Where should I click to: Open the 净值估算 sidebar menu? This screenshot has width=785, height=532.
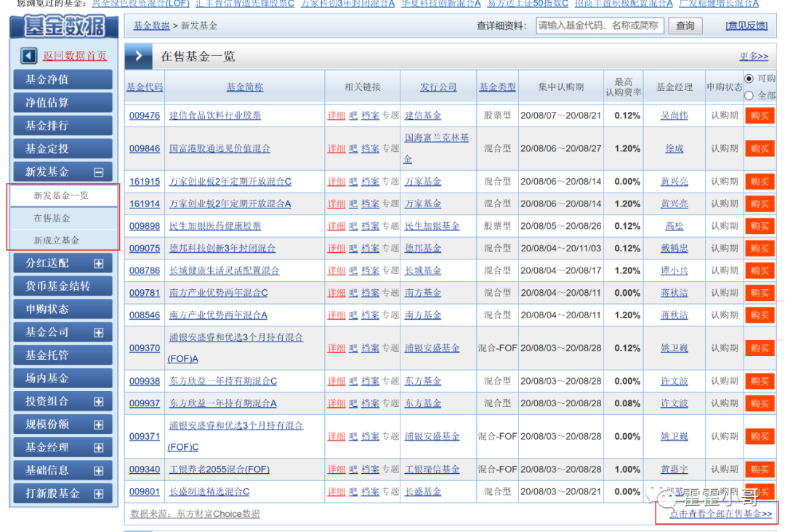tap(63, 102)
